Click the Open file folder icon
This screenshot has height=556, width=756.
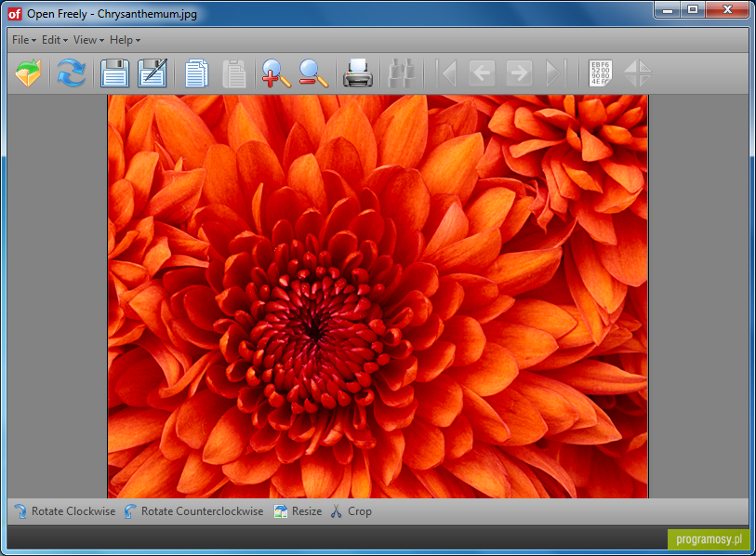tap(29, 73)
